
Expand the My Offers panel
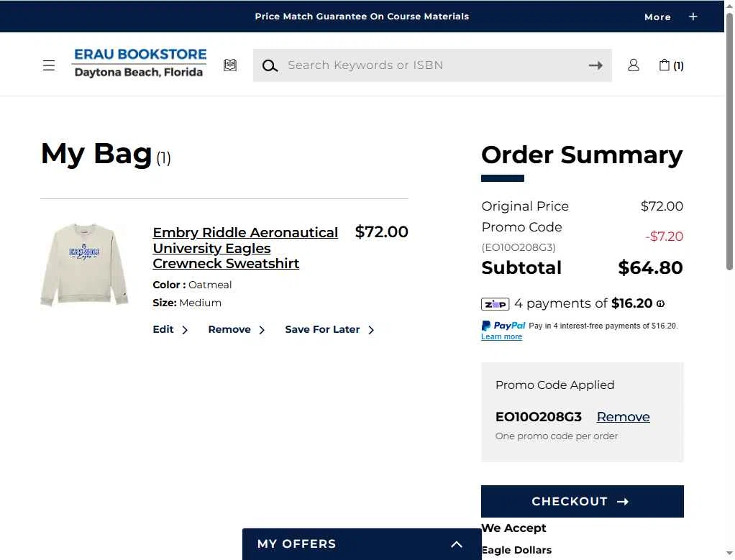(x=362, y=544)
